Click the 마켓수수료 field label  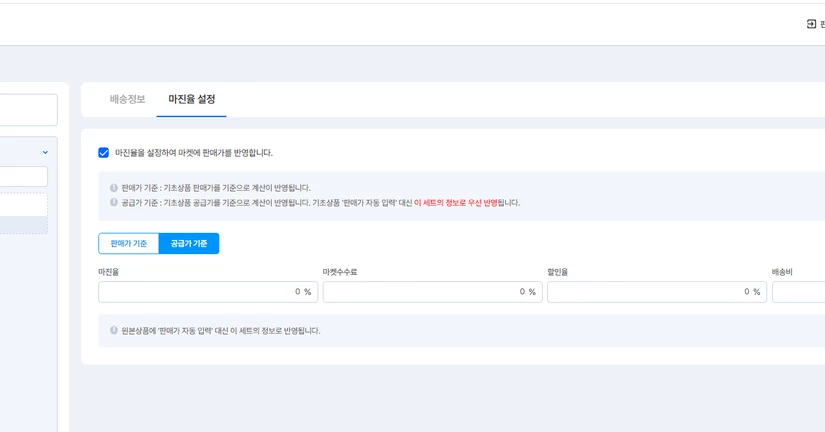pyautogui.click(x=340, y=272)
